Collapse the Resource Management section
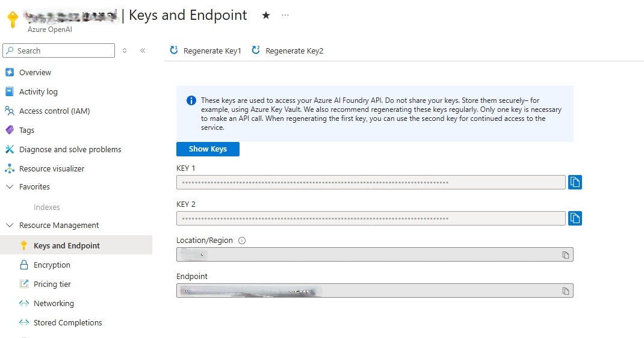 (x=9, y=226)
